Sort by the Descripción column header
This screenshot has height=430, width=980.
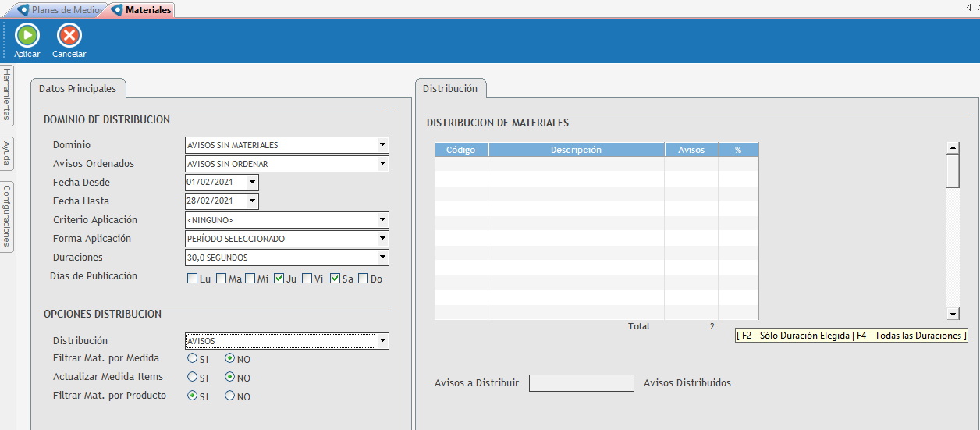(576, 150)
